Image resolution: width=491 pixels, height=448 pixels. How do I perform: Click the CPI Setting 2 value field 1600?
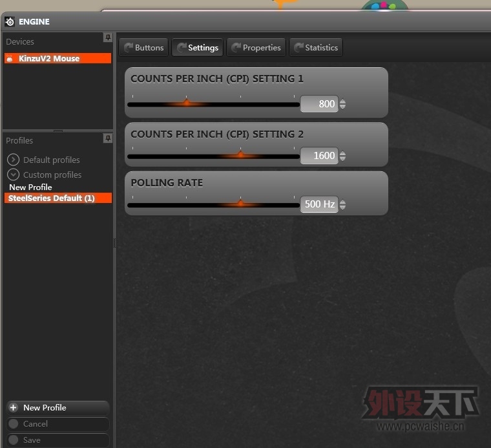click(x=319, y=155)
